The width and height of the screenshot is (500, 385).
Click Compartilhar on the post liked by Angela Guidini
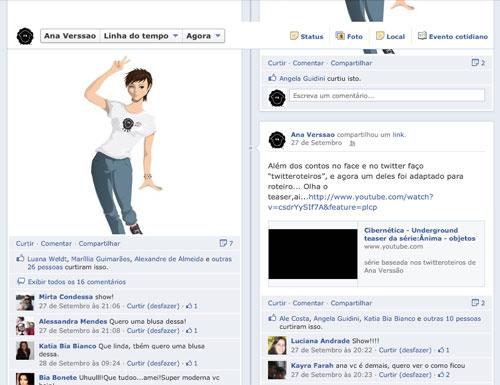click(x=351, y=63)
